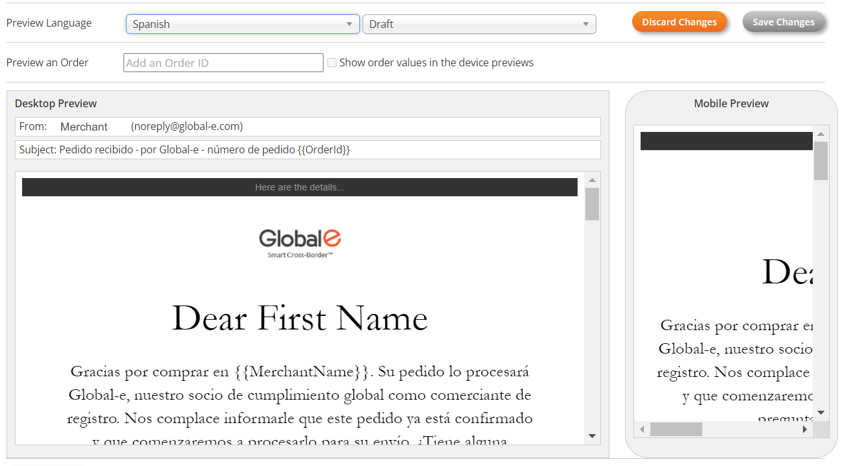
Task: Click the dropdown arrow beside Draft
Action: (x=587, y=23)
